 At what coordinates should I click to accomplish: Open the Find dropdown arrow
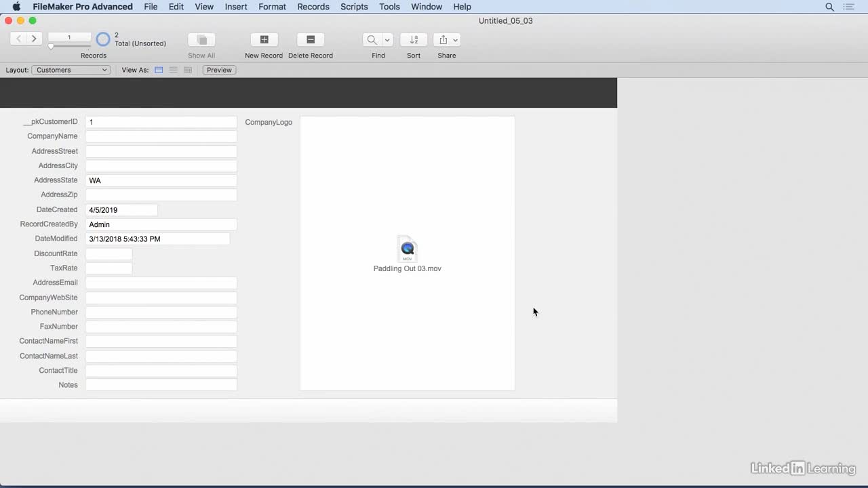point(387,39)
